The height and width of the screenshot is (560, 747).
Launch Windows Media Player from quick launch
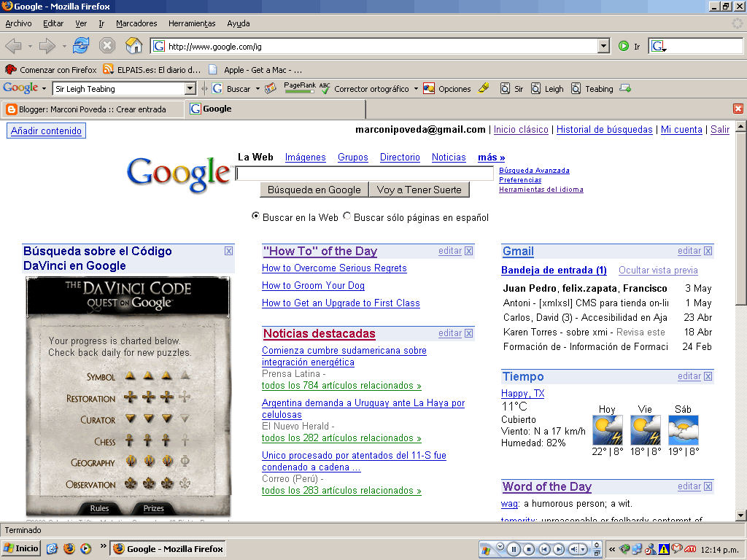tap(86, 548)
